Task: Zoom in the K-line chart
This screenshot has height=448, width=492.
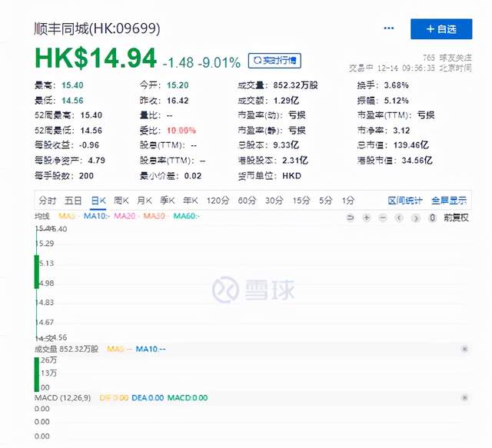Action: point(367,217)
